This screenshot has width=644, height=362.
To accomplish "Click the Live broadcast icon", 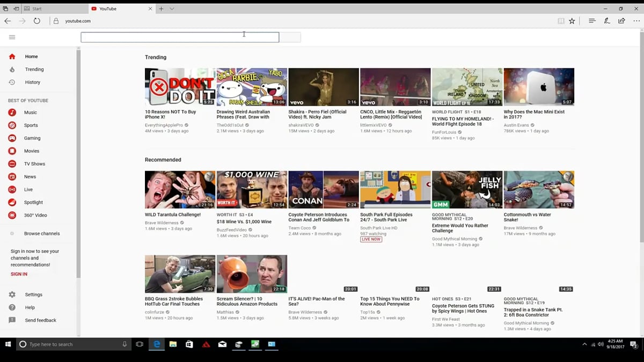I will [12, 190].
